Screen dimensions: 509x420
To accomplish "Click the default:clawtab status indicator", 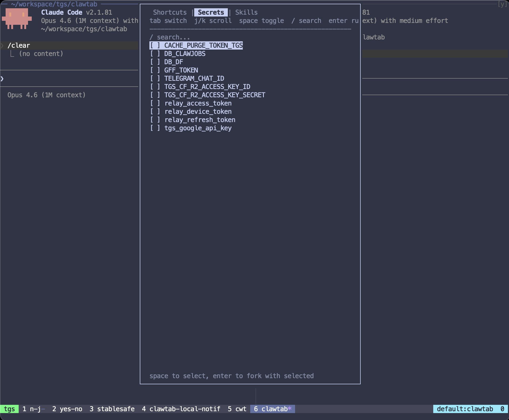I will pos(465,409).
